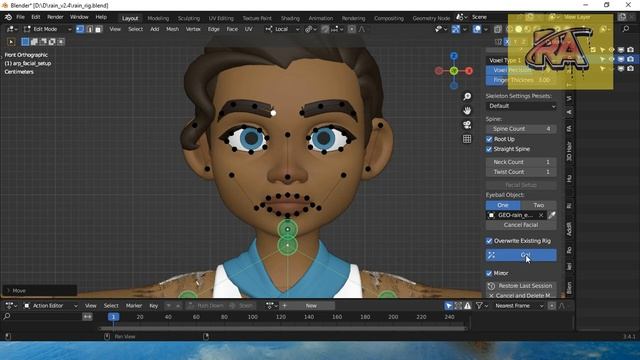The image size is (640, 360).
Task: Uncheck the Mirror checkbox
Action: tap(489, 273)
